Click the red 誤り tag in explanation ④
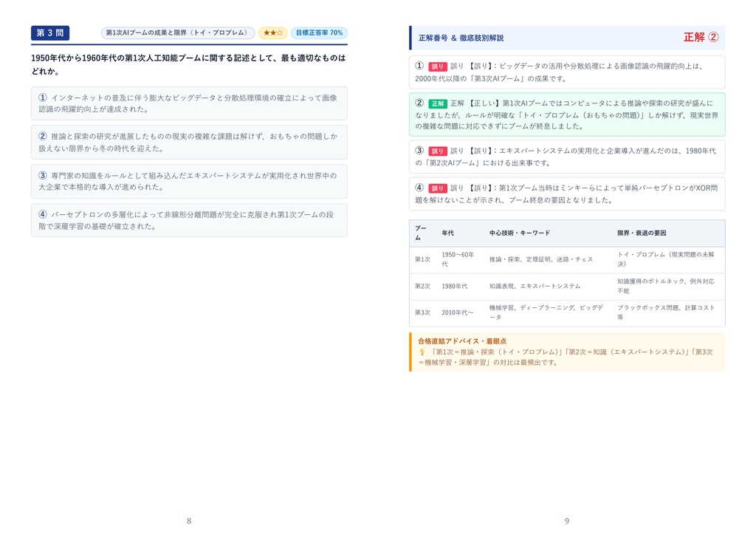The image size is (756, 537). click(x=438, y=188)
